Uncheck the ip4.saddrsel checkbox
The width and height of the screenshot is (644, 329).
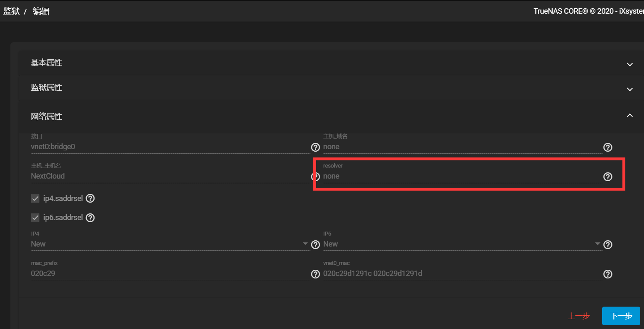(x=35, y=198)
